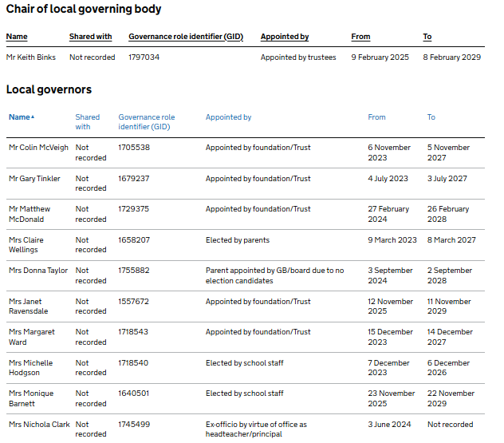Screen dimensions: 504x443
Task: Sort Local governors by Name column
Action: point(19,117)
